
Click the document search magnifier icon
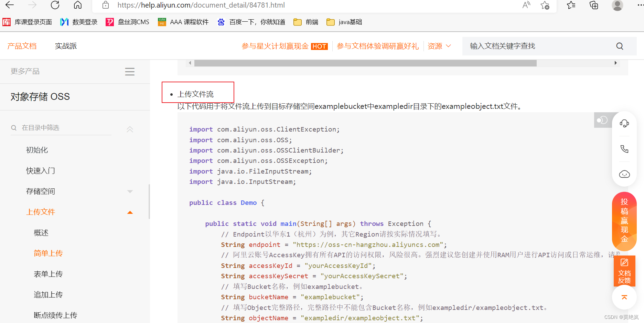(x=620, y=46)
